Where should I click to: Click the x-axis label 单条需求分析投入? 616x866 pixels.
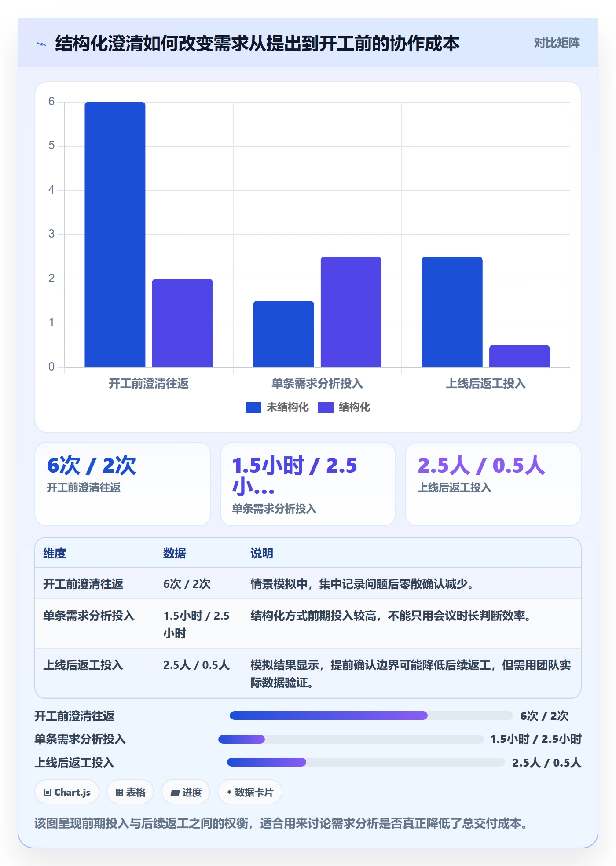[317, 384]
